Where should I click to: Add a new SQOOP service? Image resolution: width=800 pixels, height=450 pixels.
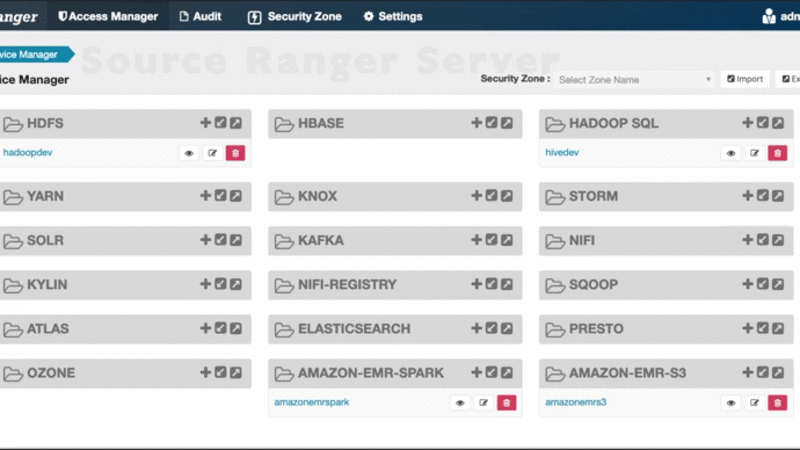tap(747, 284)
